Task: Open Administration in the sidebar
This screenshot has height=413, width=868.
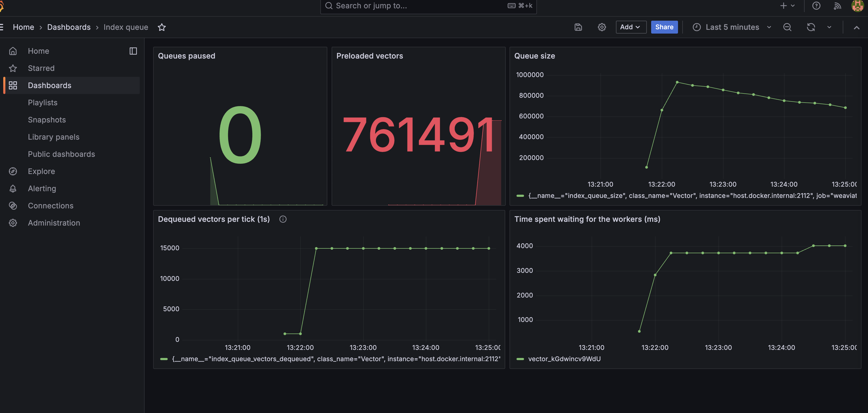Action: (x=54, y=223)
